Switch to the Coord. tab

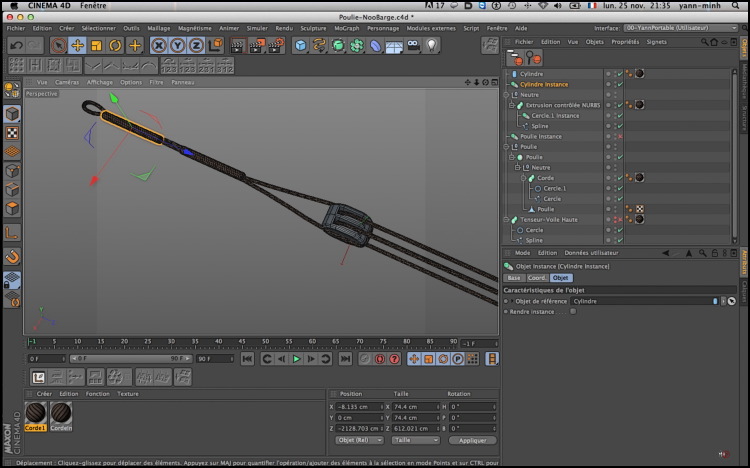tap(537, 278)
